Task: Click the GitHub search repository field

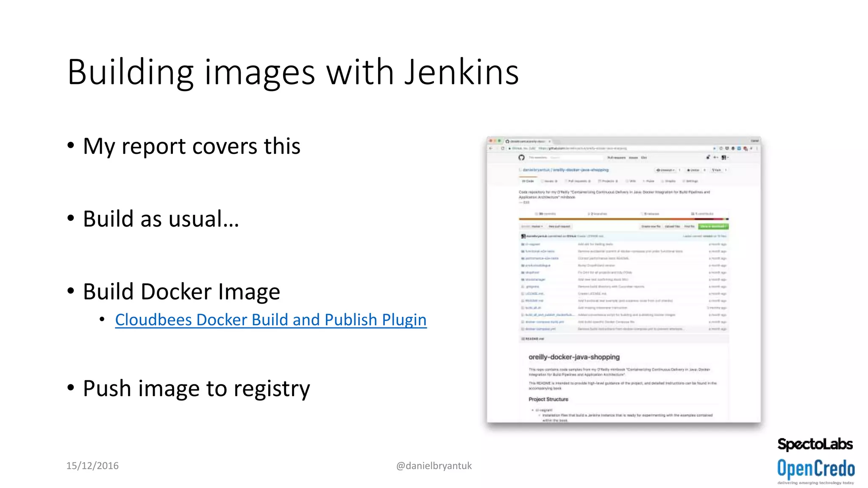Action: coord(565,158)
